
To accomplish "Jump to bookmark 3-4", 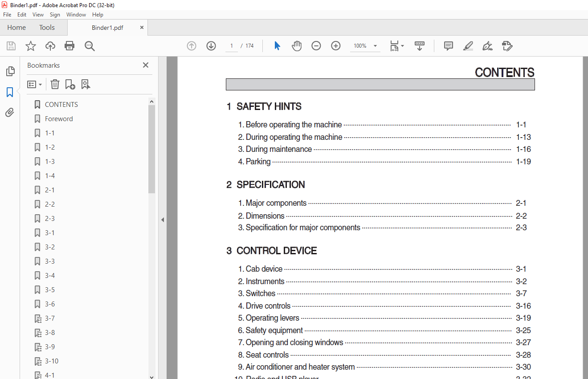I will click(x=50, y=276).
